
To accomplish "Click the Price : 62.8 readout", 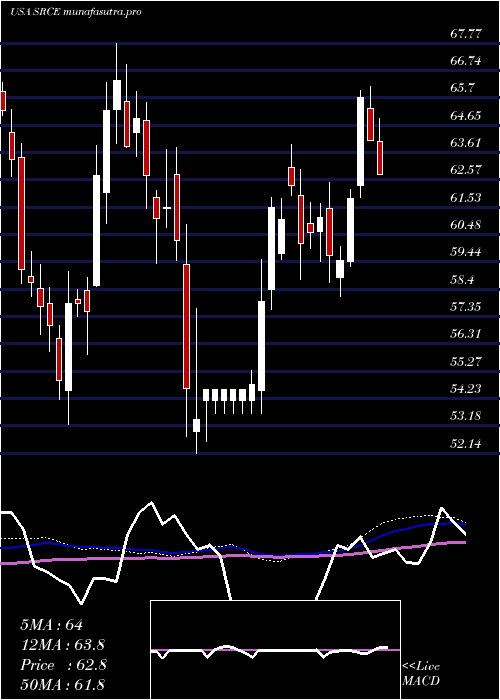I will pyautogui.click(x=63, y=665).
